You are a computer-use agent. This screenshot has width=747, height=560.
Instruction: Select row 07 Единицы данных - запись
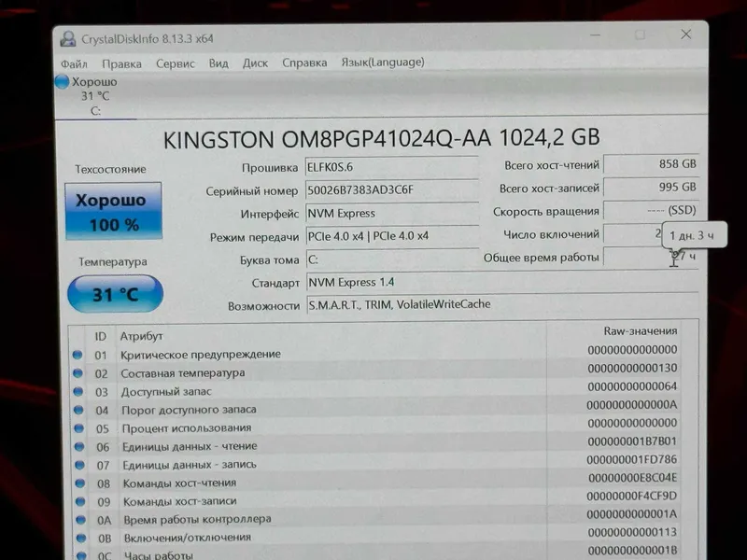tap(375, 463)
